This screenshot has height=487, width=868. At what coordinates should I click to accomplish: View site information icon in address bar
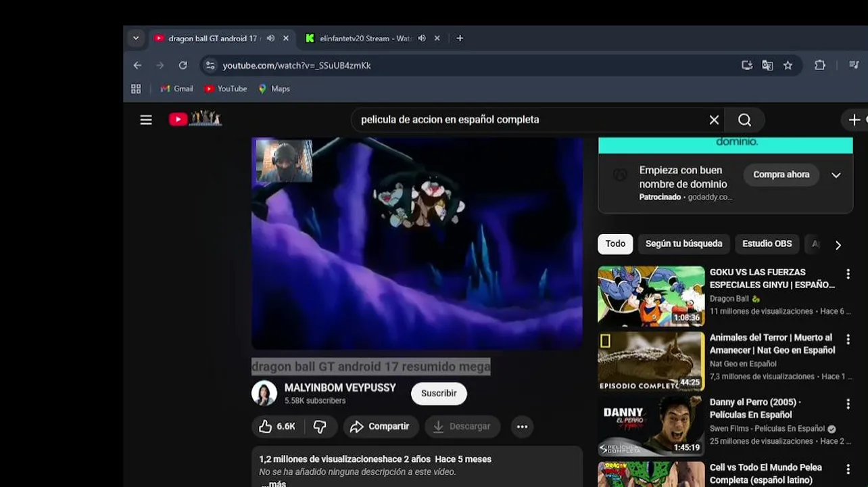[210, 66]
